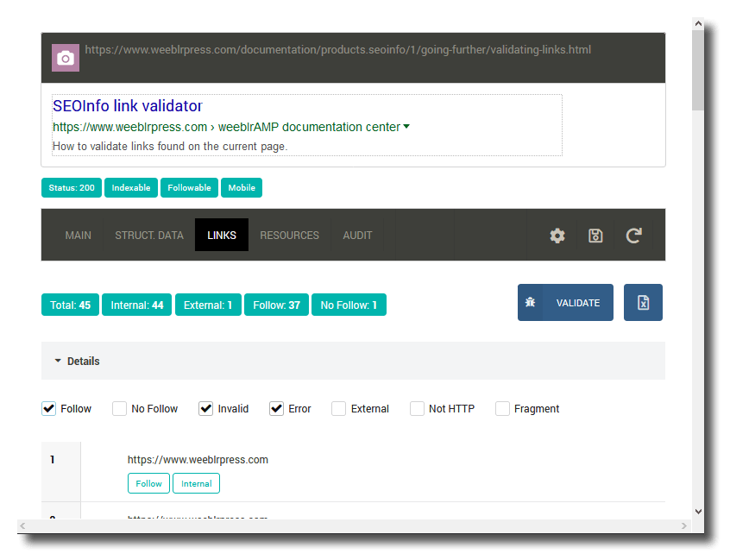Click the horizontal scrollbar right arrow
The width and height of the screenshot is (730, 560).
684,526
